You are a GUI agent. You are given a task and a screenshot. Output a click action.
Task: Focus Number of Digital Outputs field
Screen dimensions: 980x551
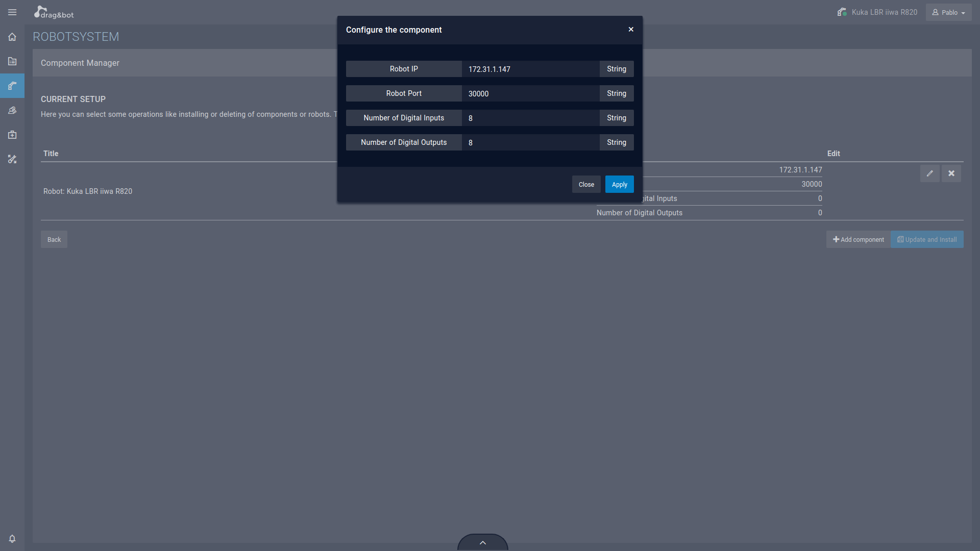[x=531, y=142]
